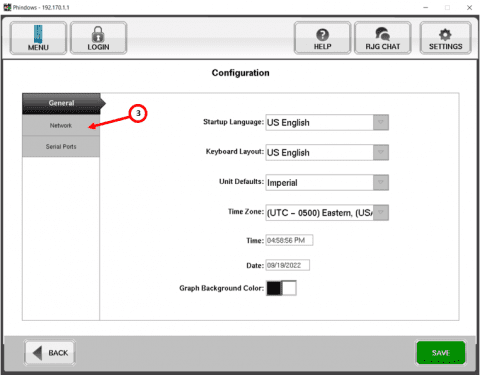Image resolution: width=480 pixels, height=375 pixels.
Task: Switch to the Network tab
Action: 61,125
